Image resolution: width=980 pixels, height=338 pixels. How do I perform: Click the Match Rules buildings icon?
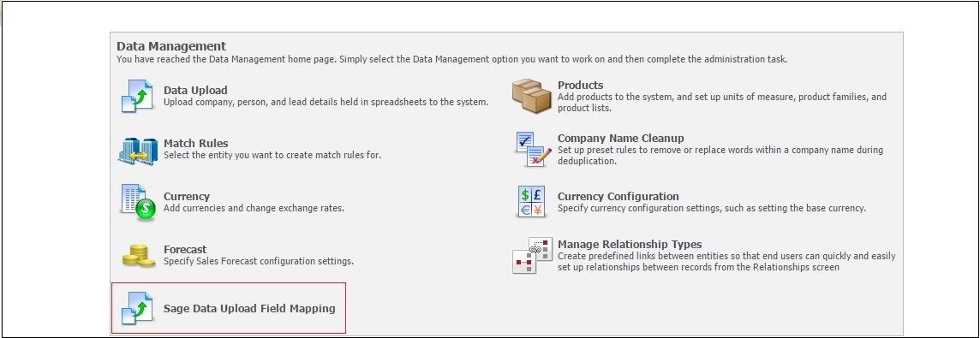click(x=138, y=151)
